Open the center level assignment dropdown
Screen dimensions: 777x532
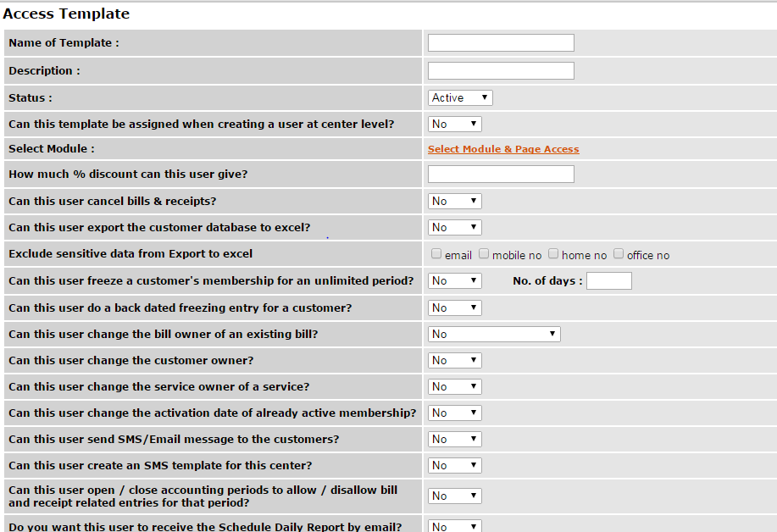pos(455,124)
